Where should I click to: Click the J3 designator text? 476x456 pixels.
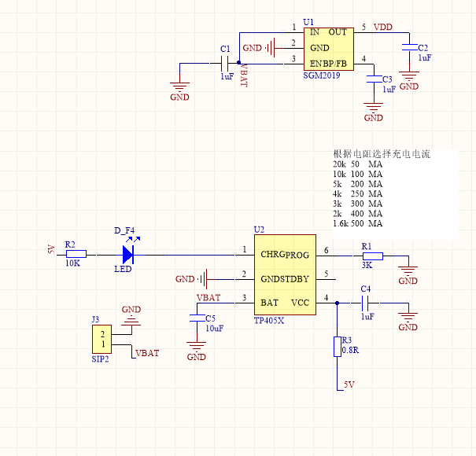[x=95, y=319]
